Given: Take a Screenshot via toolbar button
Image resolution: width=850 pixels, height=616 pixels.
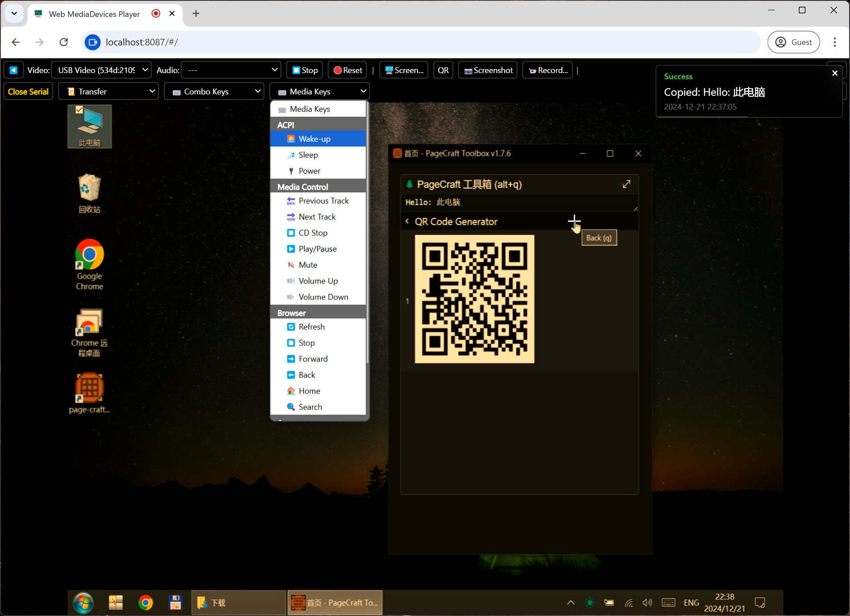Looking at the screenshot, I should [x=488, y=70].
